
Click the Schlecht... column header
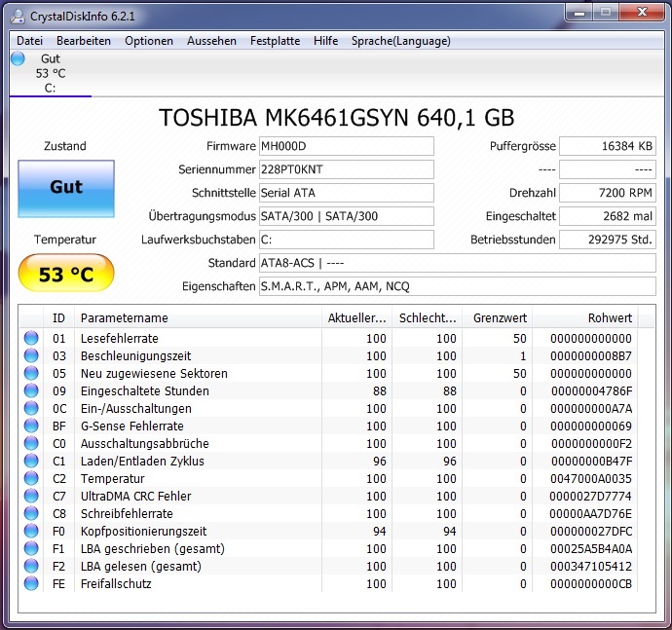[428, 318]
